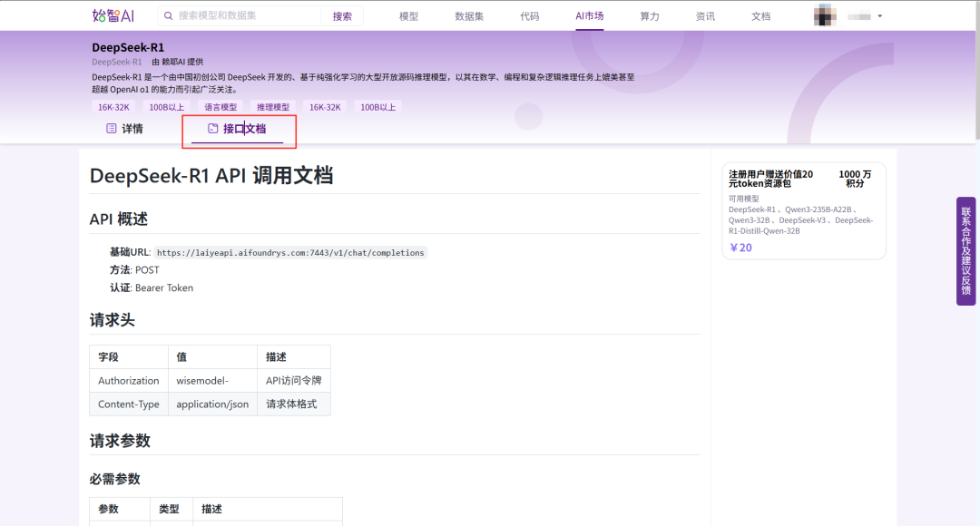Click the DeepSeek-R1 page title
This screenshot has width=980, height=526.
click(128, 47)
